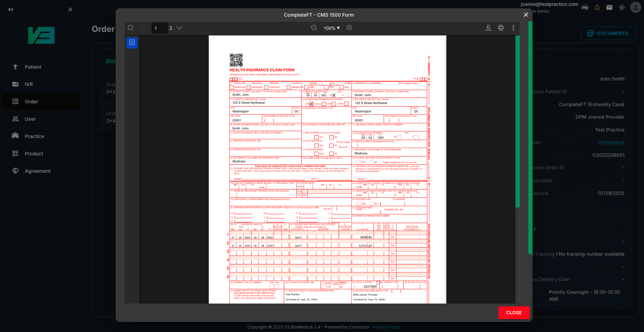
Task: Download the CMS 1500 PDF
Action: pos(488,28)
